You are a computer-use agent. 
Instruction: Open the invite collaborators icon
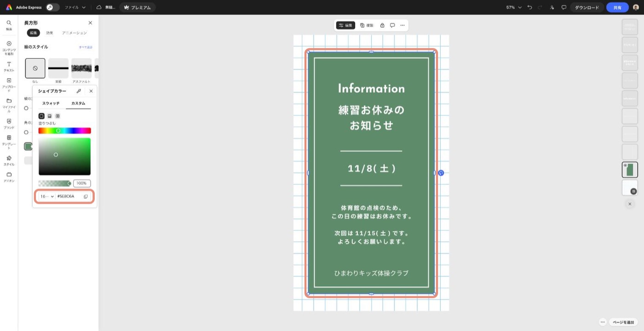pos(552,7)
